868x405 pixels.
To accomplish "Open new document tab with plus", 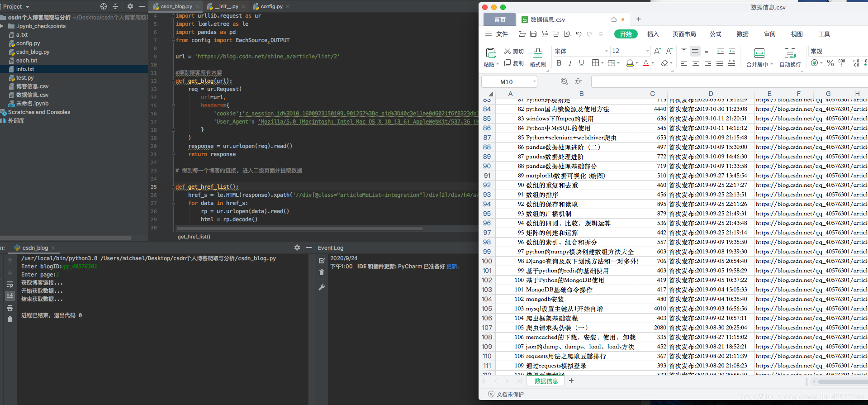I will [x=639, y=19].
